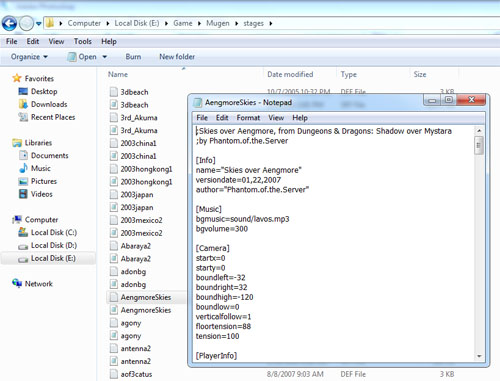The image size is (500, 381).
Task: Expand the arrow after Computer breadcrumb
Action: click(108, 23)
